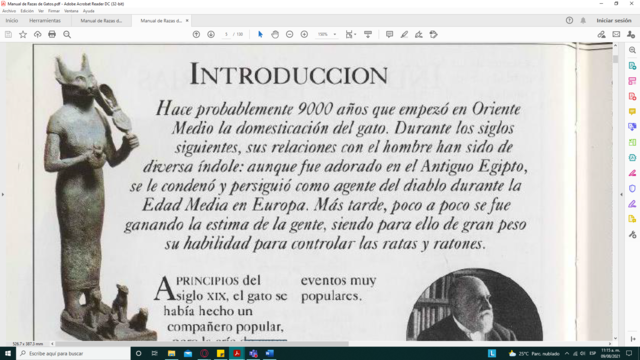Click the stamp tool icon
This screenshot has width=640, height=360.
(x=433, y=35)
